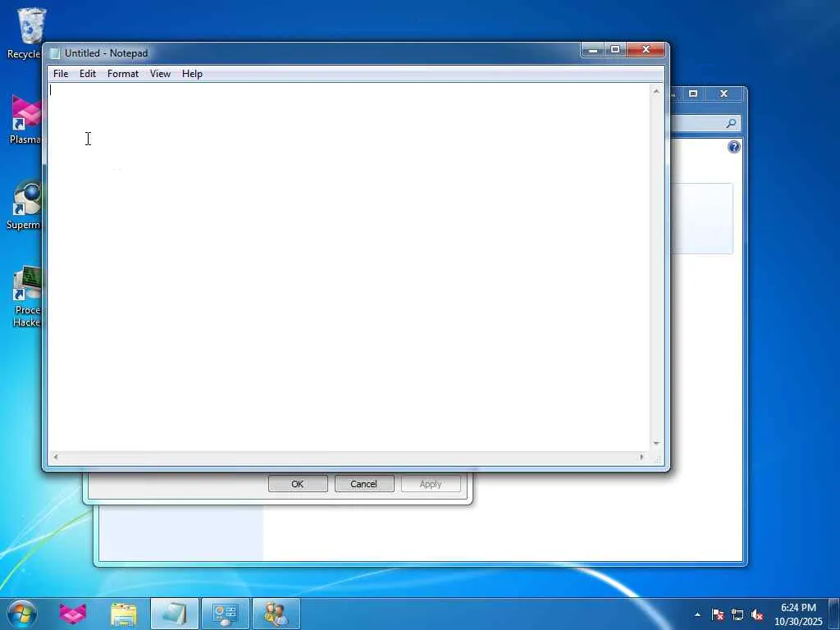Open the Help menu in Notepad

192,74
